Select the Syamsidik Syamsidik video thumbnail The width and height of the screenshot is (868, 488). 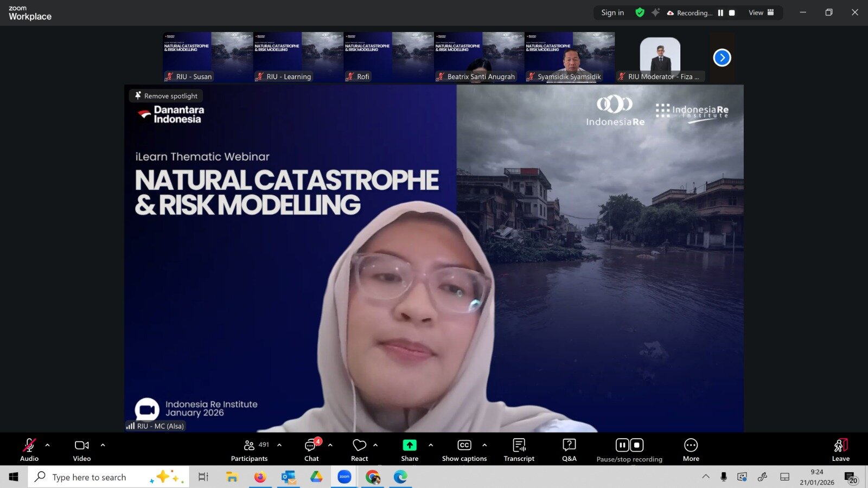point(570,57)
